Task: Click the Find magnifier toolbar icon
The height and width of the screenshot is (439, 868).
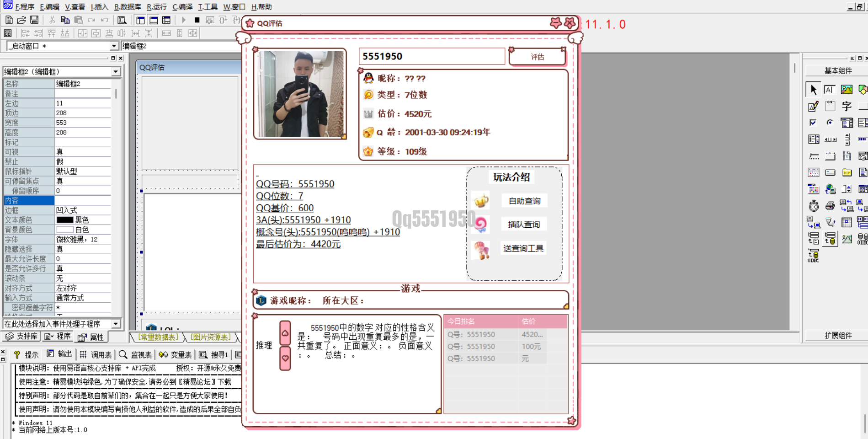Action: [122, 20]
